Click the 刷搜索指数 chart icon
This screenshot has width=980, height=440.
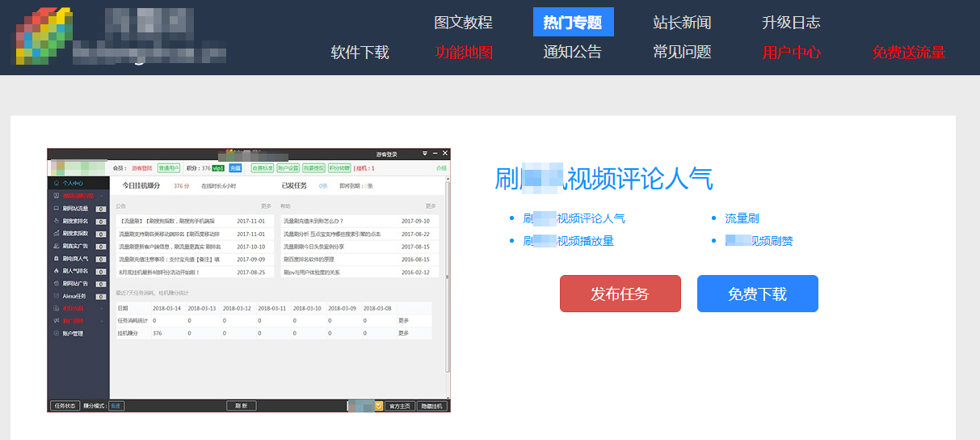[x=56, y=234]
